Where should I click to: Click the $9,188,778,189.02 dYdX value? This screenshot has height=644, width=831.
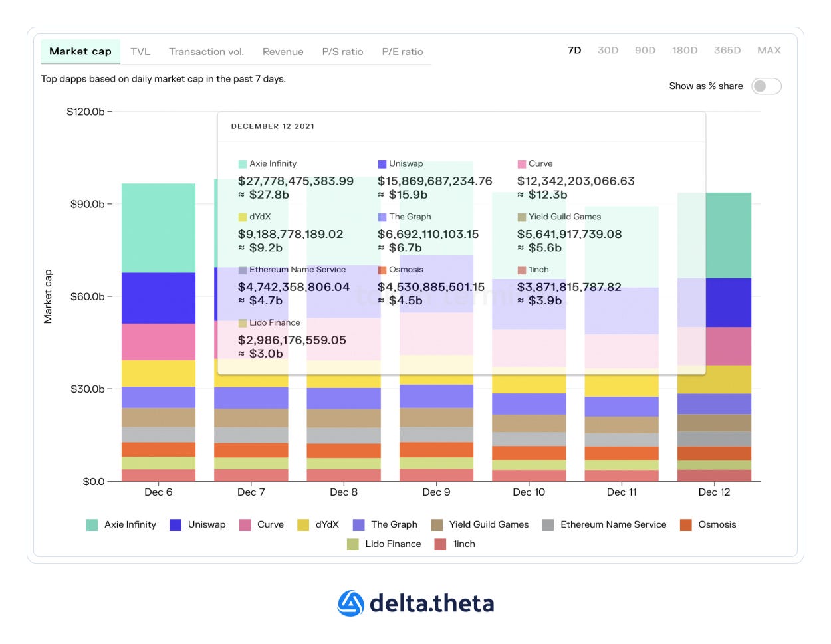[x=291, y=234]
